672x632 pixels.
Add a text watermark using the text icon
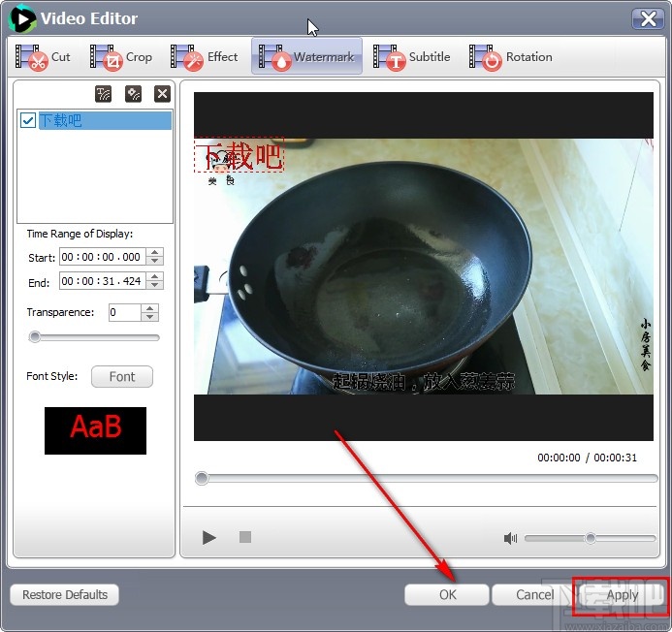point(104,94)
